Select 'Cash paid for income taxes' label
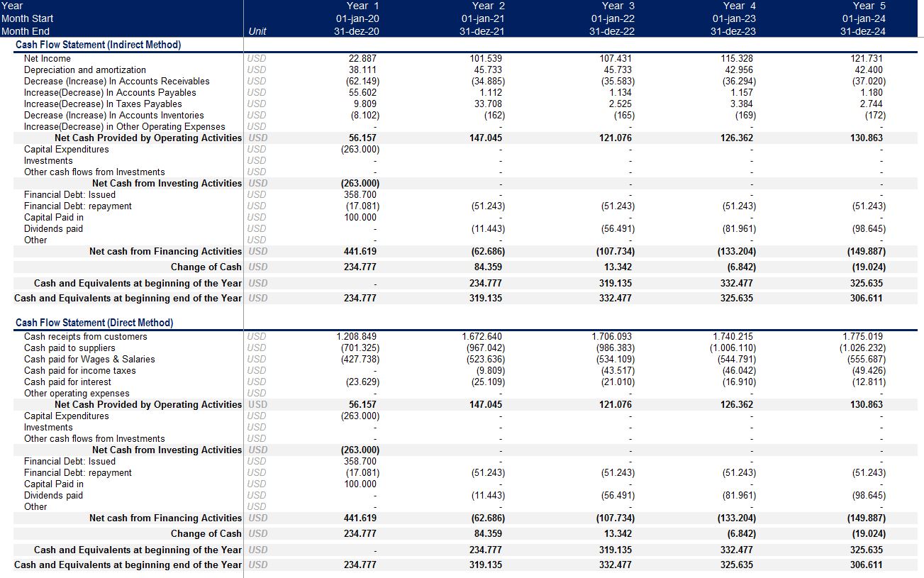Screen dimensions: 924x578 coord(80,370)
